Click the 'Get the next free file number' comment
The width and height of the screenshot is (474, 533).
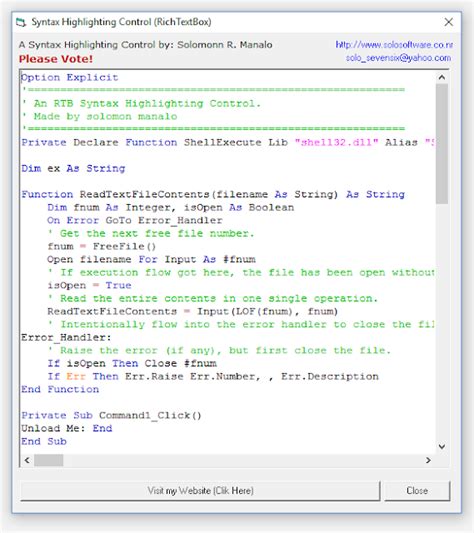(x=151, y=233)
